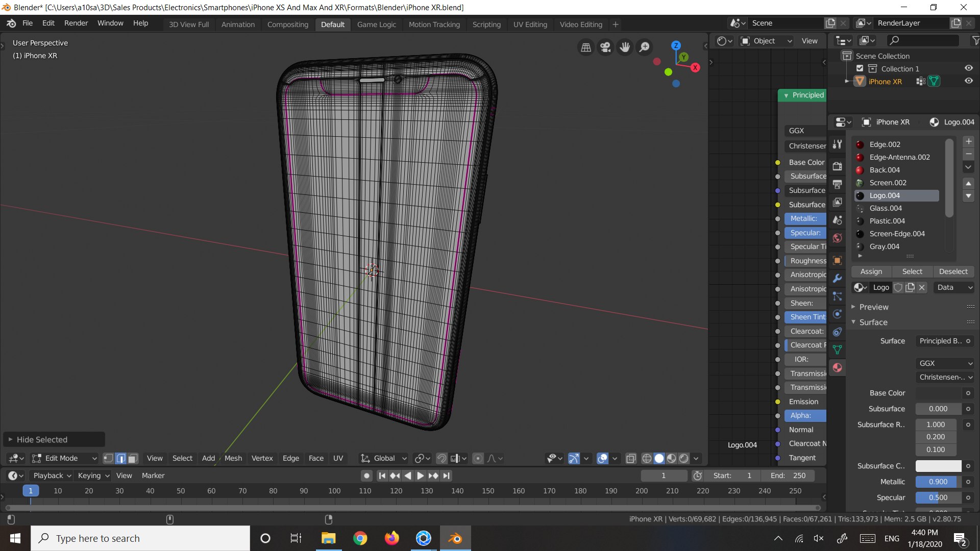
Task: Play the animation forward
Action: click(x=421, y=476)
